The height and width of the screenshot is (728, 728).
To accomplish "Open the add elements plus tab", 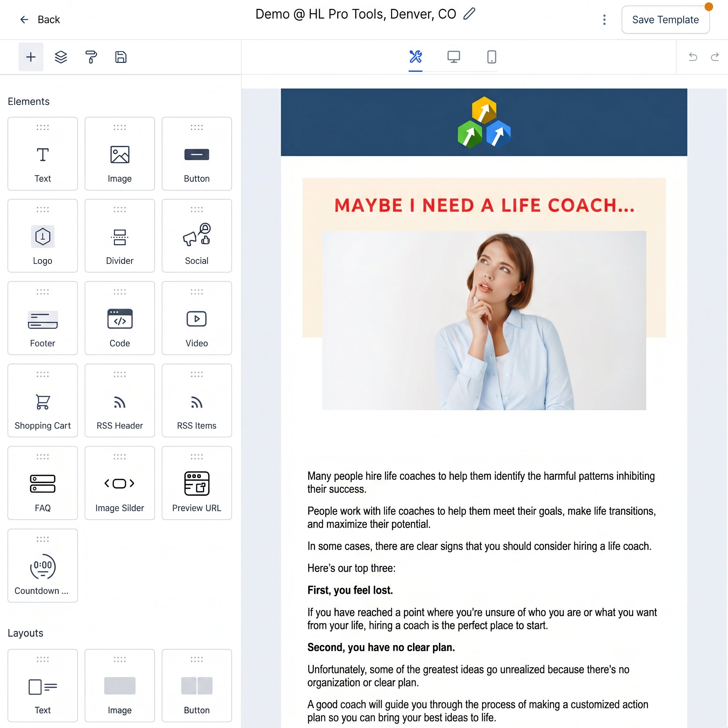I will (31, 57).
